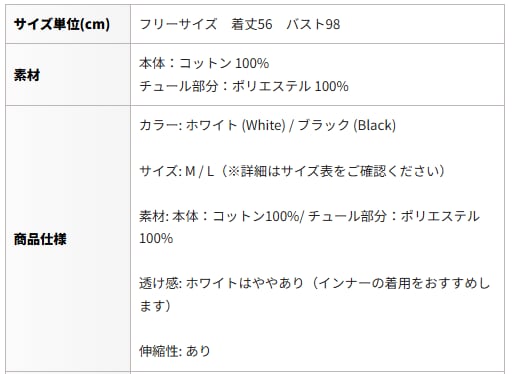Click the 本体：コットン 100% line in the material cell
The image size is (514, 374).
[204, 63]
